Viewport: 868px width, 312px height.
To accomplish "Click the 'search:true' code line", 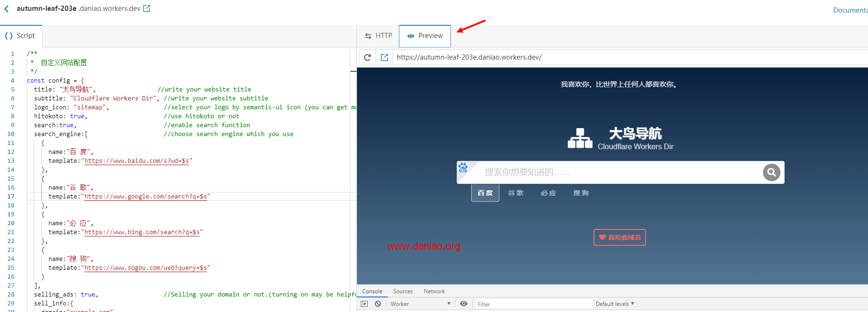I will tap(55, 125).
